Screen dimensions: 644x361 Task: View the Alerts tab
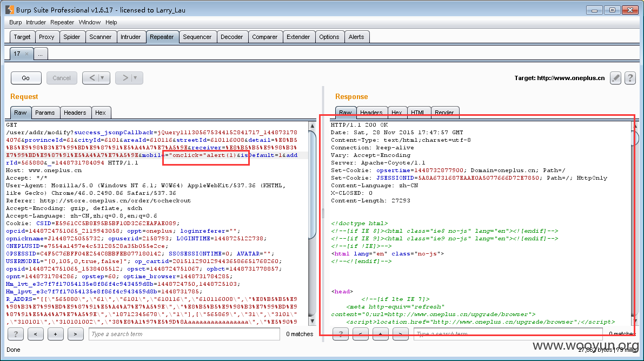pos(356,37)
